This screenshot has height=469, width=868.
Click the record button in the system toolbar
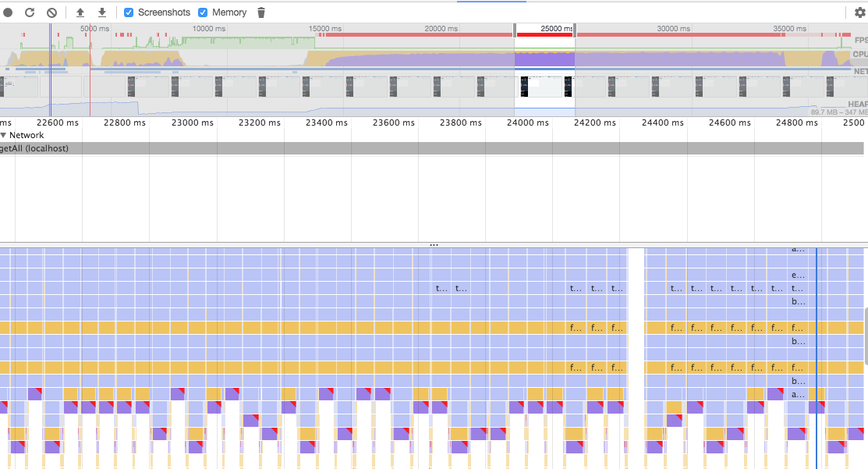pyautogui.click(x=8, y=12)
